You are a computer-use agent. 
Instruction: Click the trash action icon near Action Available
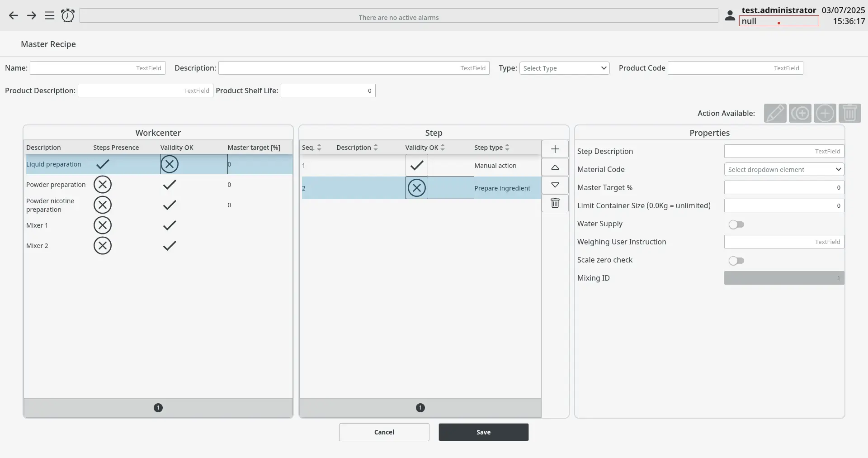pos(849,113)
